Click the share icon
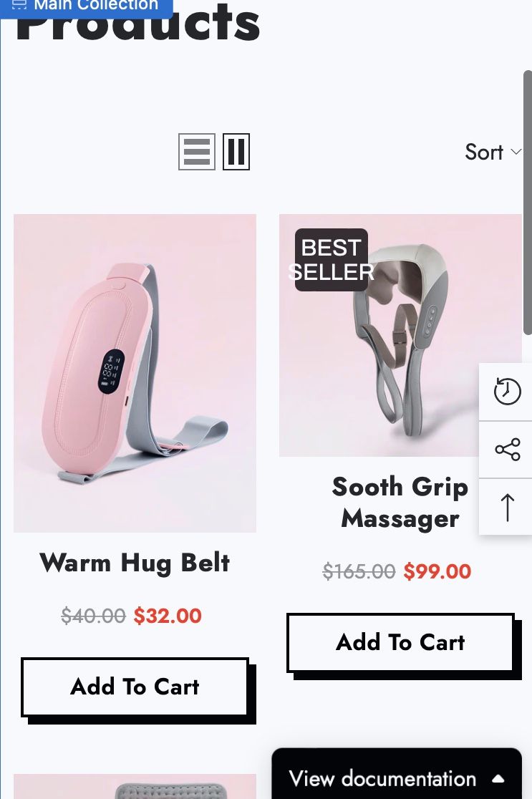The height and width of the screenshot is (799, 532). [x=507, y=450]
